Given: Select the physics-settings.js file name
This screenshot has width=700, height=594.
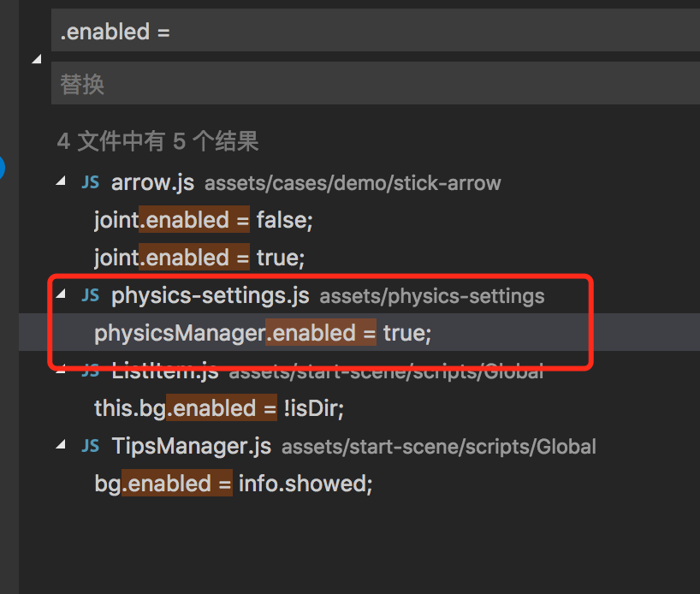Looking at the screenshot, I should pos(210,296).
